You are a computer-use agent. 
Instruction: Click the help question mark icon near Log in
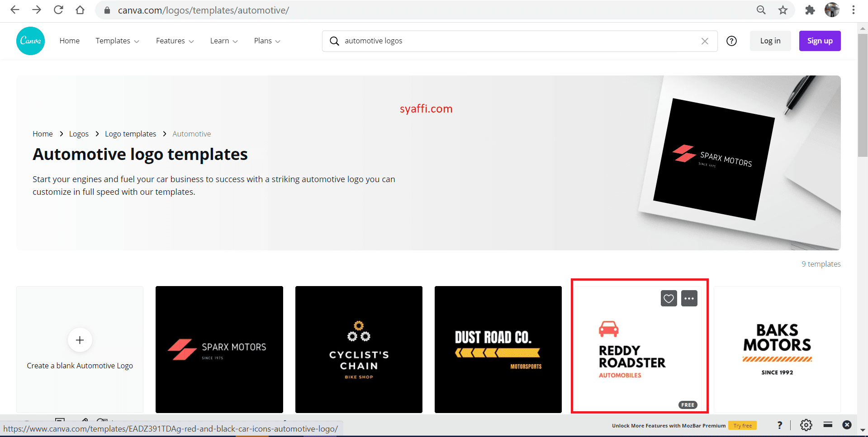click(x=731, y=41)
